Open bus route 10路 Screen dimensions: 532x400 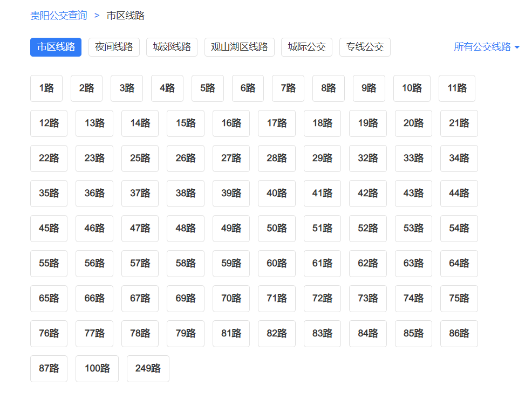(x=412, y=88)
